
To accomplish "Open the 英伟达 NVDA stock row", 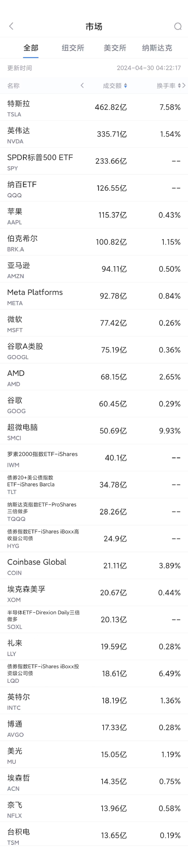I will (94, 134).
